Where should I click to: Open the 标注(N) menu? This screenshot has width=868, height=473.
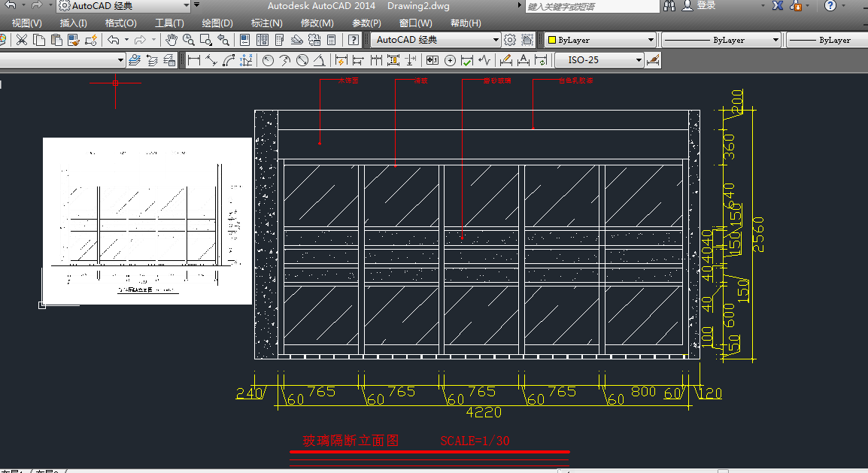[266, 23]
